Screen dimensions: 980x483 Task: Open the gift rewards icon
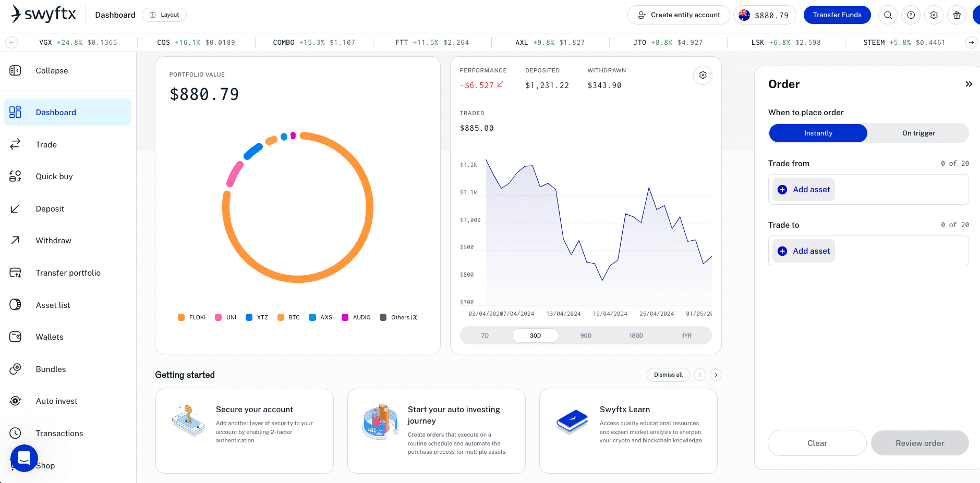coord(957,15)
